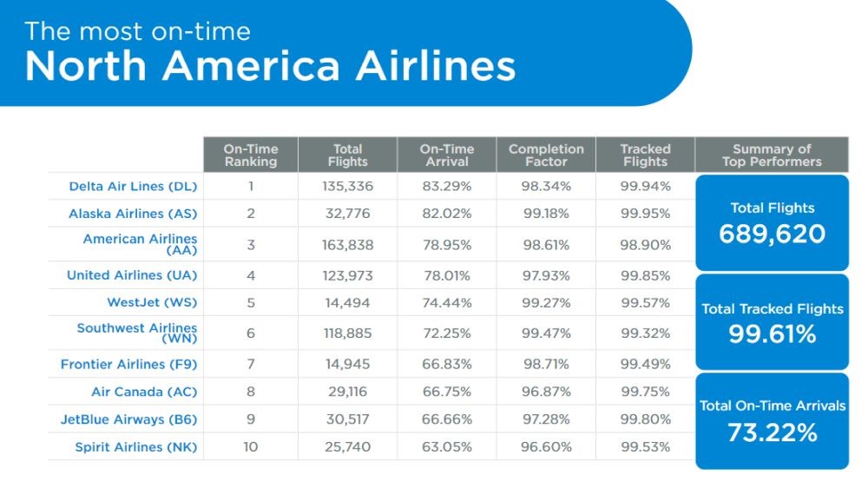Click the American Airlines (AA) label
This screenshot has height=482, width=868.
140,244
